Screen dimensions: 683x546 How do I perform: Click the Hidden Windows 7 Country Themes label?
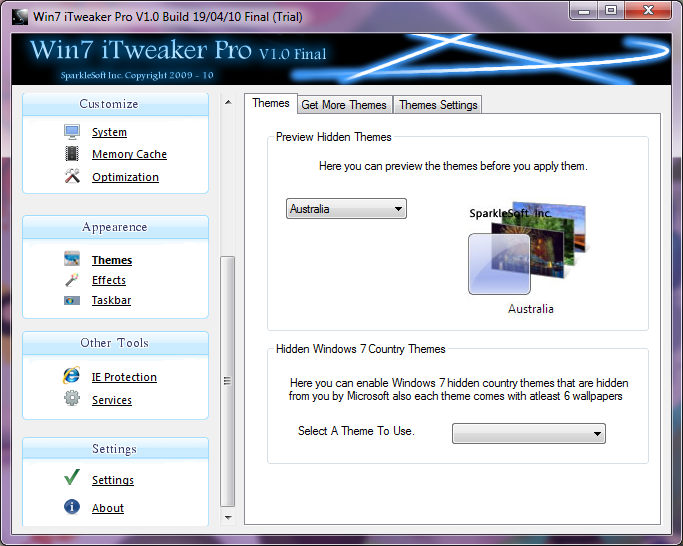click(361, 349)
